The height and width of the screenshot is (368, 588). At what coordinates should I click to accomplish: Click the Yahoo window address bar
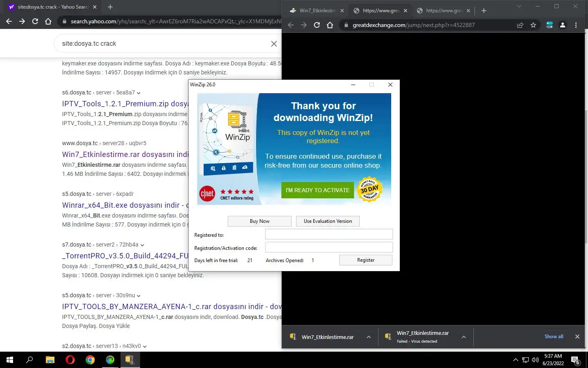[169, 21]
